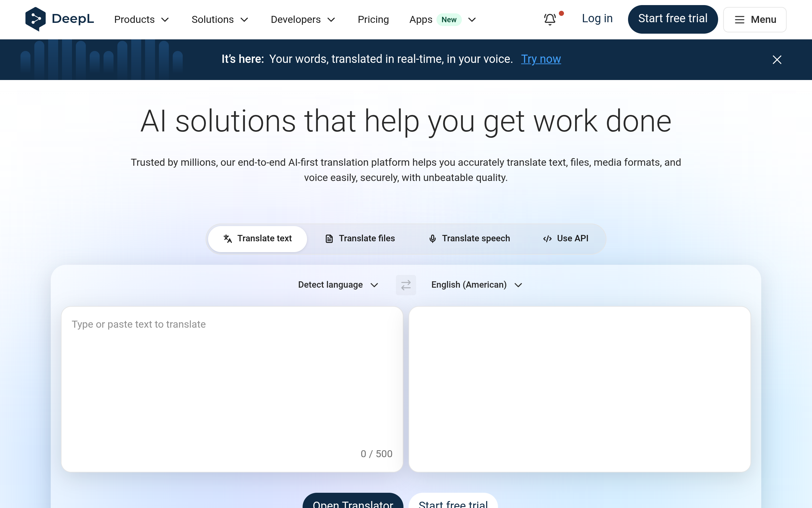Open the Pricing page
The height and width of the screenshot is (508, 812).
pos(373,19)
